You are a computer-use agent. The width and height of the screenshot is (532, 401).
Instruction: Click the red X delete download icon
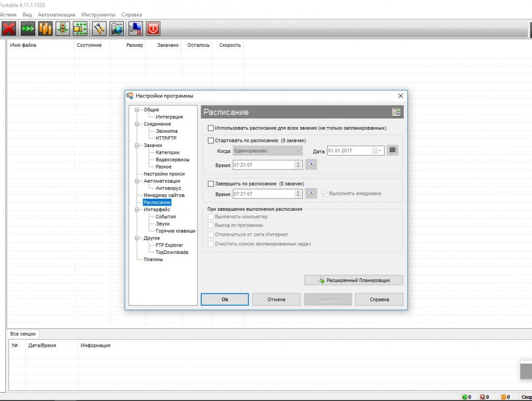point(9,28)
